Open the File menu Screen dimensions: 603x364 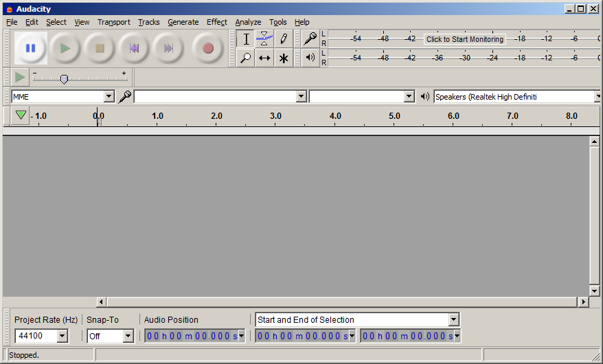pyautogui.click(x=12, y=22)
